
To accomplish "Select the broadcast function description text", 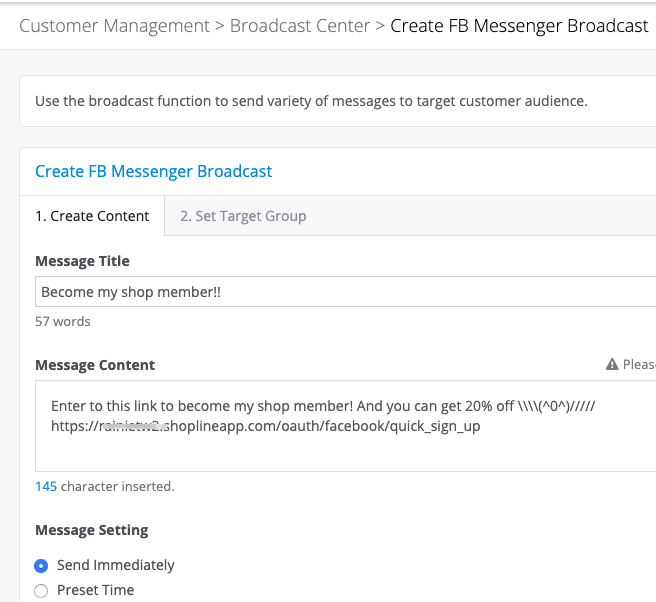I will tap(311, 101).
